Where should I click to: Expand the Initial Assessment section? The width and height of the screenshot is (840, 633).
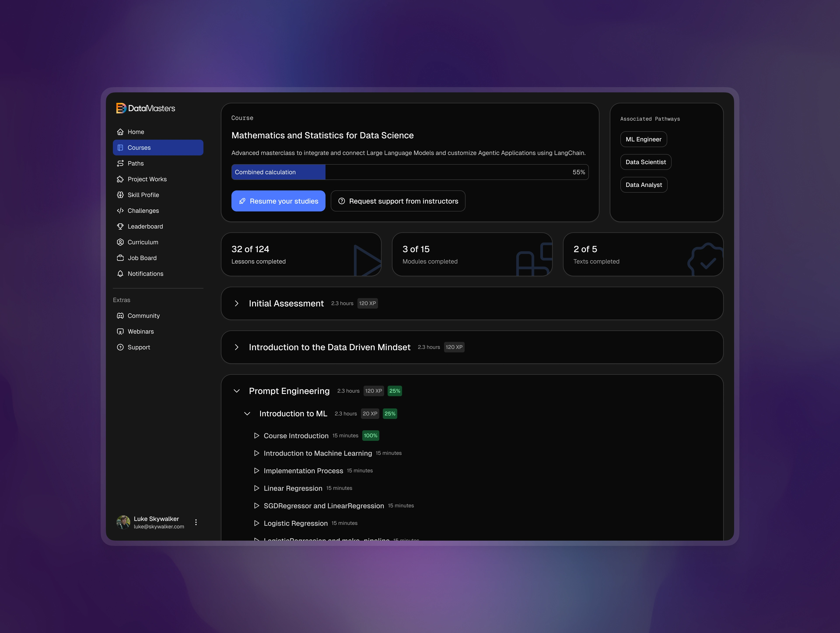(237, 303)
